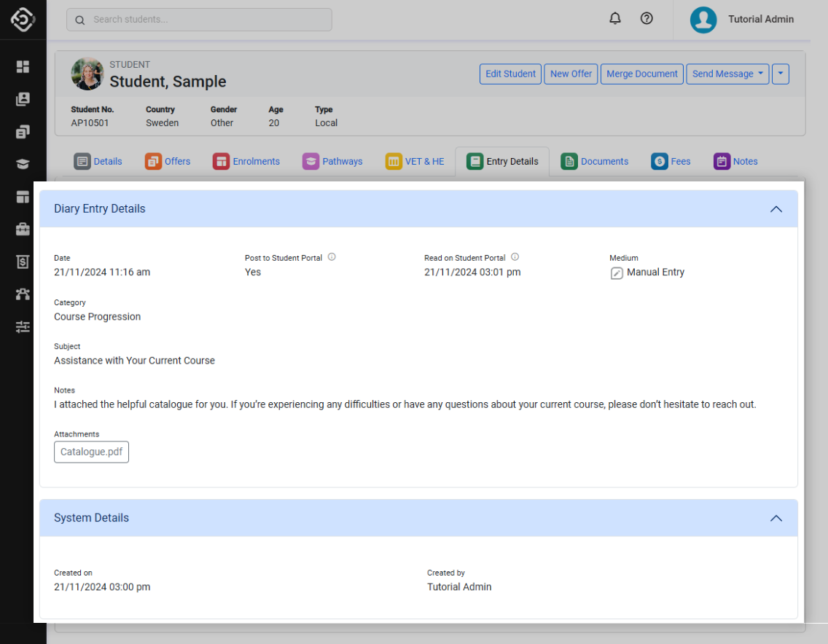This screenshot has height=644, width=828.
Task: Open the sliders settings icon in sidebar
Action: 23,326
